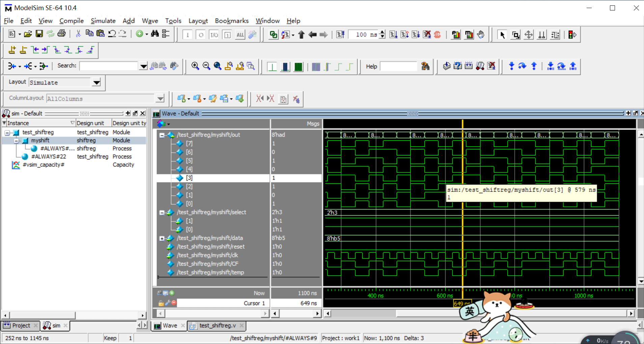This screenshot has height=344, width=644.
Task: Click the Zoom Out magnifier icon
Action: 206,66
